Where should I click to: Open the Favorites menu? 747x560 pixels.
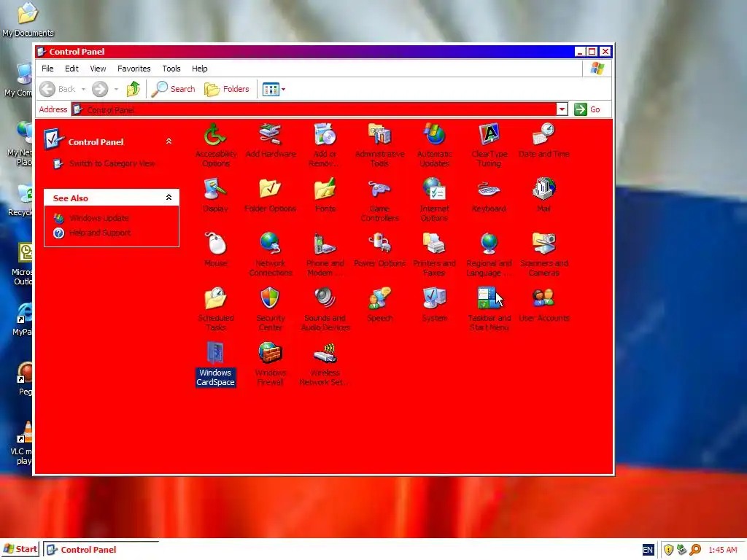(x=134, y=69)
